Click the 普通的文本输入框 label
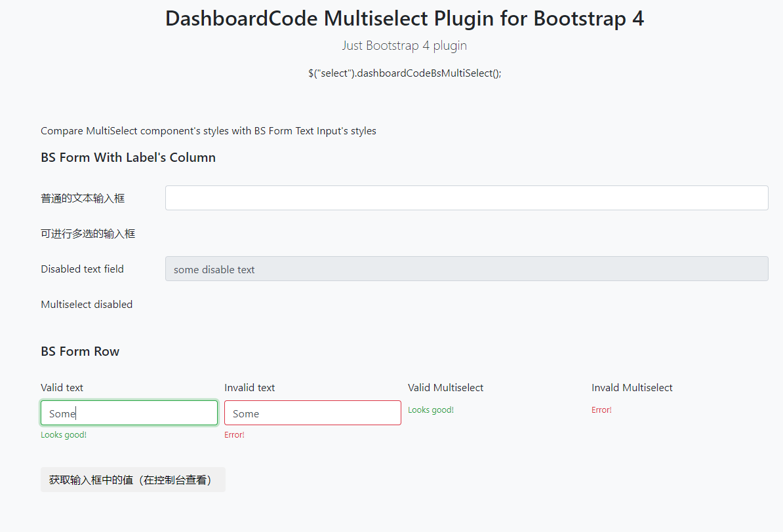This screenshot has width=783, height=532. tap(83, 198)
